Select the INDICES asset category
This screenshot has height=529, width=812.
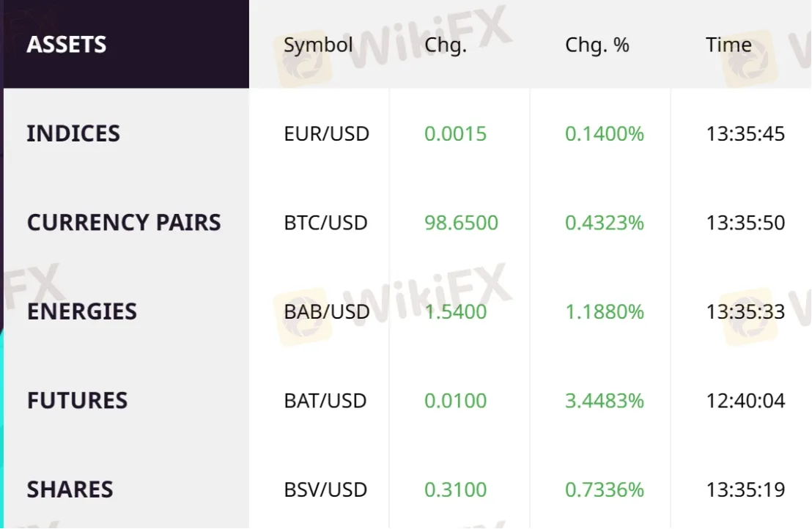pos(73,133)
